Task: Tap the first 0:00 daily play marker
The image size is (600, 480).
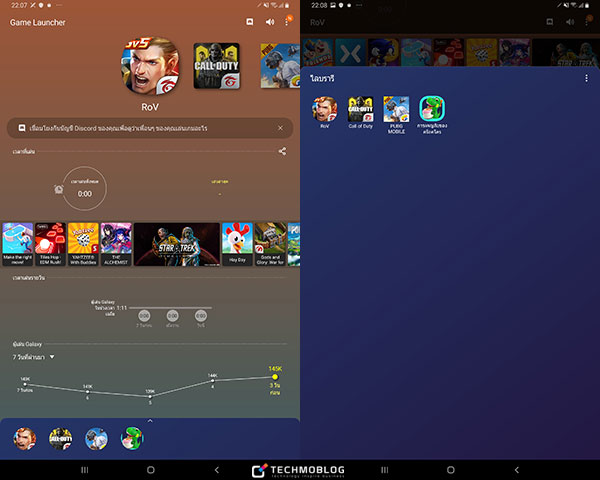Action: [x=144, y=316]
